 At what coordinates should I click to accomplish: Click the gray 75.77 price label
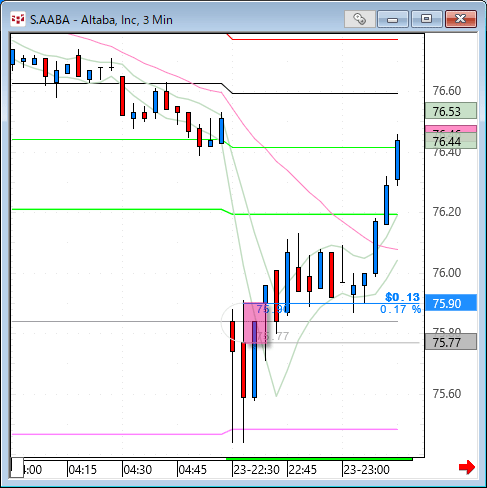coord(451,343)
